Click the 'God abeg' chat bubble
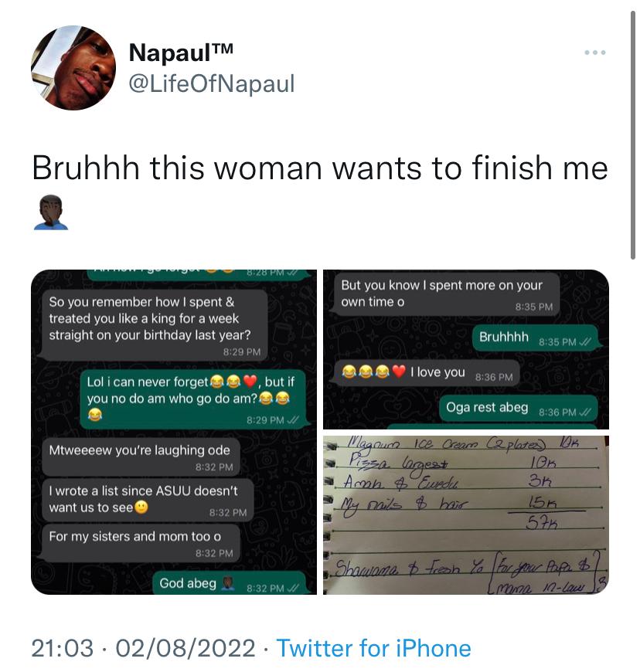This screenshot has height=672, width=640. pyautogui.click(x=230, y=583)
